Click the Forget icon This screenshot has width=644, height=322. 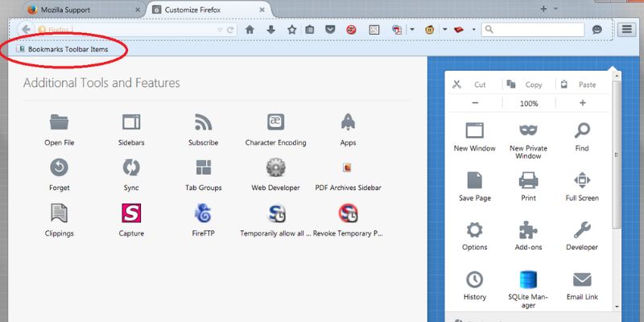tap(59, 167)
